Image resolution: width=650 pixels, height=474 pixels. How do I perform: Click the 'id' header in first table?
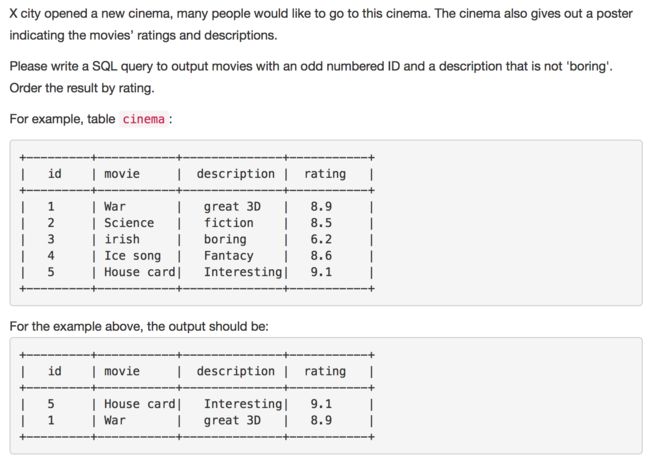55,174
